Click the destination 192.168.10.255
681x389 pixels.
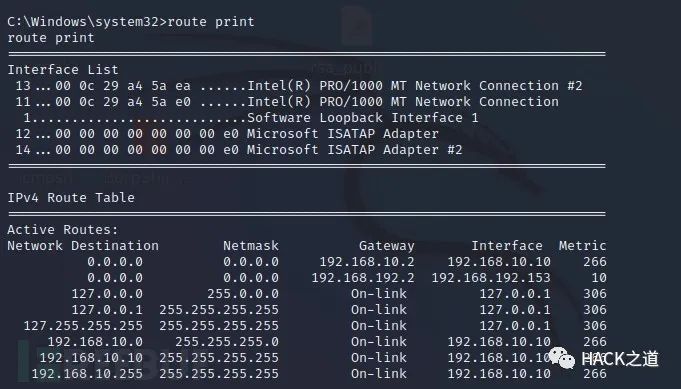87,373
